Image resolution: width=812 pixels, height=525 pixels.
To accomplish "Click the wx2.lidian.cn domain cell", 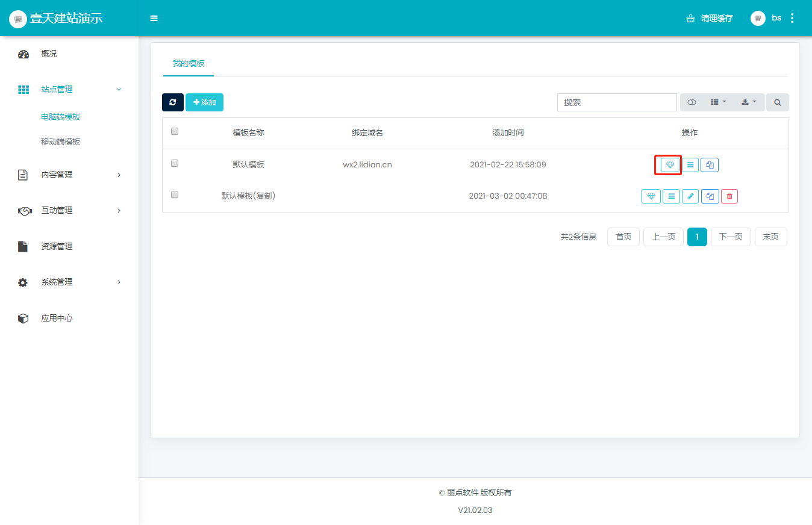I will click(x=367, y=164).
